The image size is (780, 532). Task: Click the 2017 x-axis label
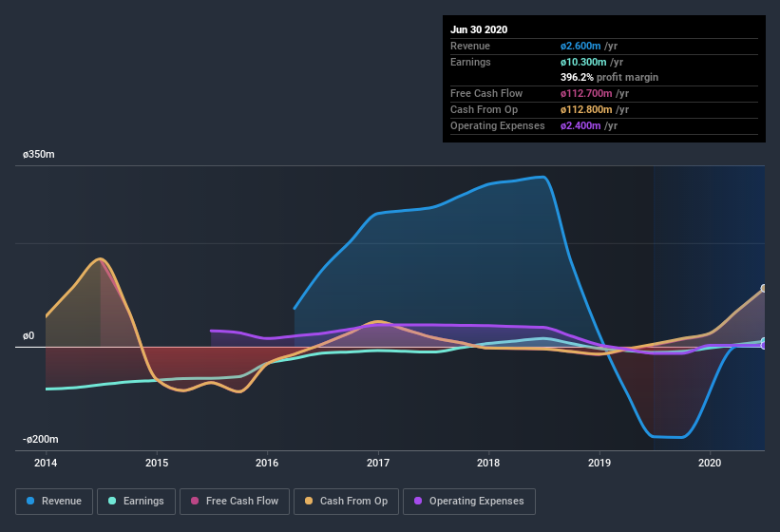point(378,463)
